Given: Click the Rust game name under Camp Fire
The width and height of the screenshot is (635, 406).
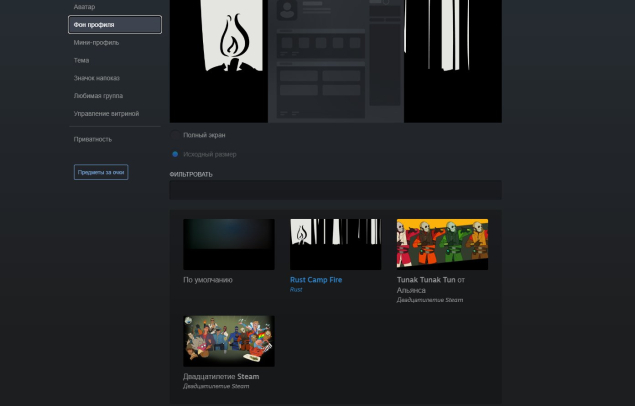Looking at the screenshot, I should point(296,290).
